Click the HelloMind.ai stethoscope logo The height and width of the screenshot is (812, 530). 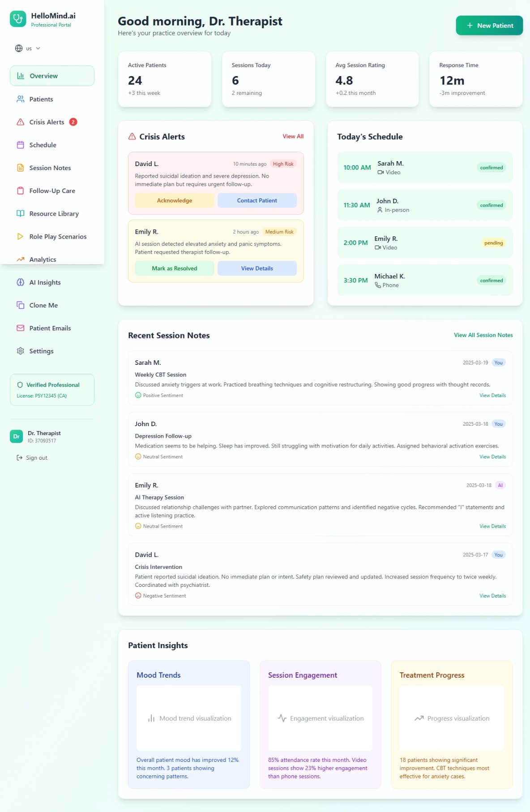[x=18, y=19]
